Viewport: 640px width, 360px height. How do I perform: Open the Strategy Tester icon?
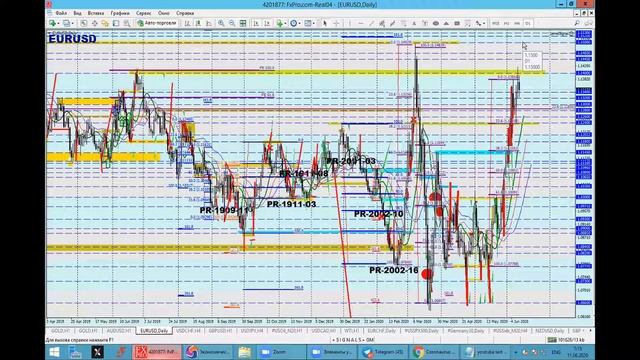coord(127,23)
